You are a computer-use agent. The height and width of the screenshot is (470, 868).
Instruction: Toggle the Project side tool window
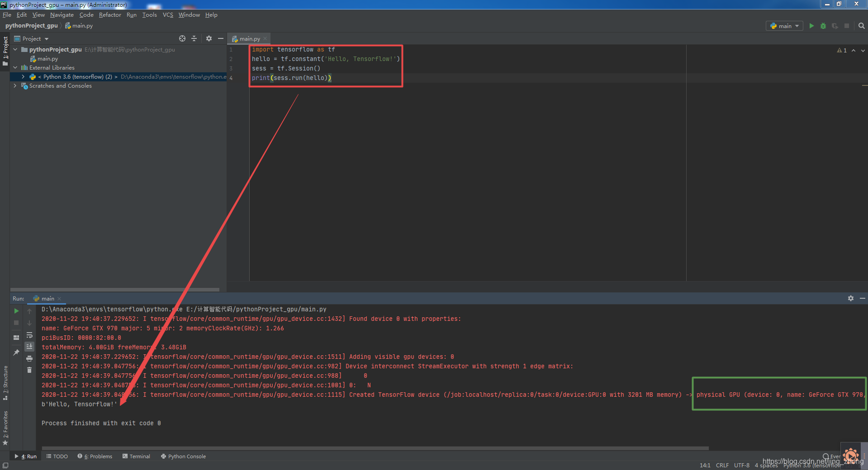(x=5, y=51)
